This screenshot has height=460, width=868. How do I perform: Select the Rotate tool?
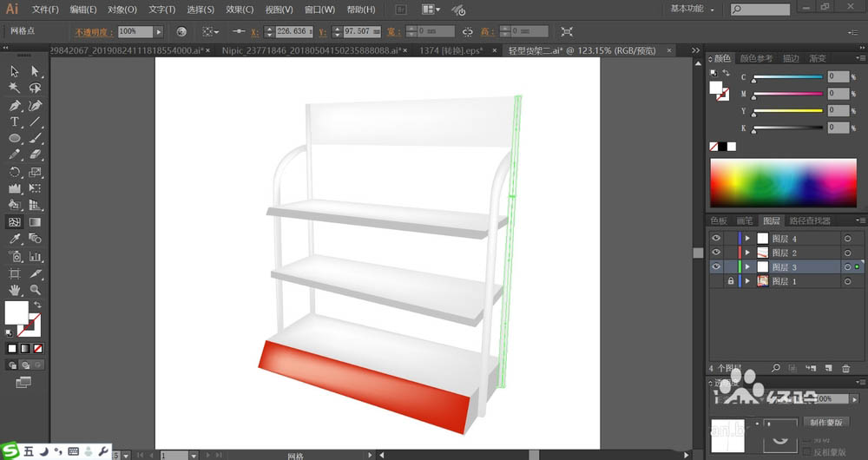click(x=15, y=172)
